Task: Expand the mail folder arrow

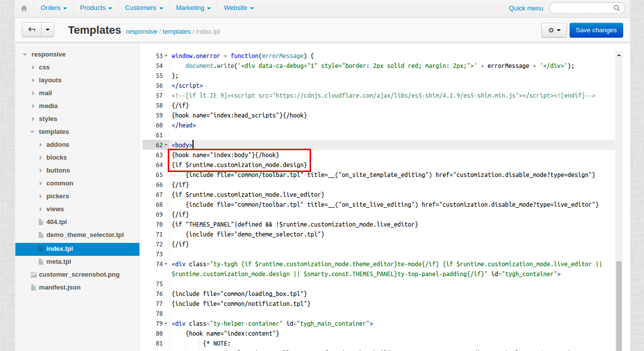Action: click(33, 93)
